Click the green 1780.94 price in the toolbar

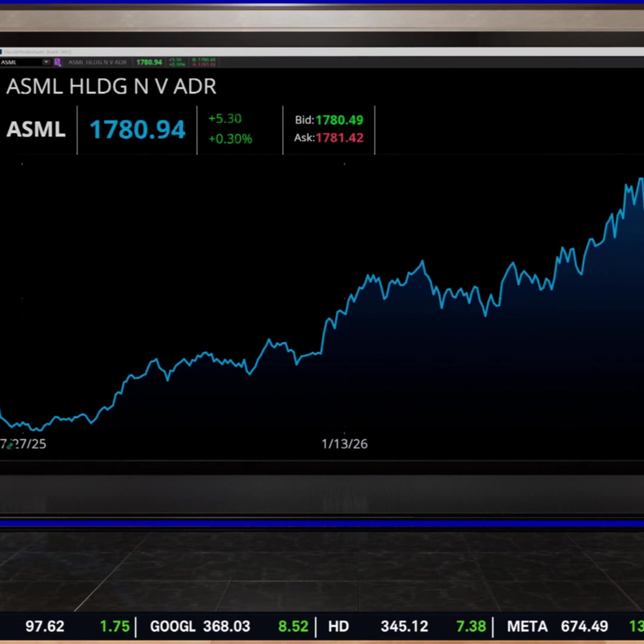point(149,62)
